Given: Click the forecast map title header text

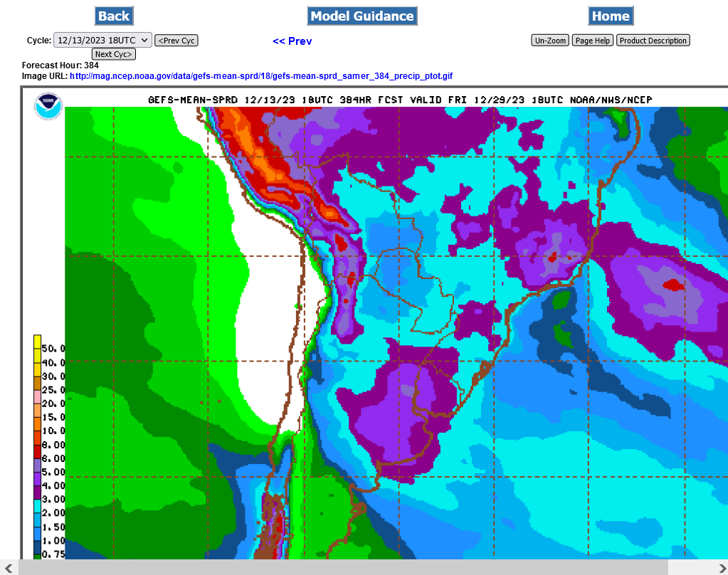Looking at the screenshot, I should point(399,100).
